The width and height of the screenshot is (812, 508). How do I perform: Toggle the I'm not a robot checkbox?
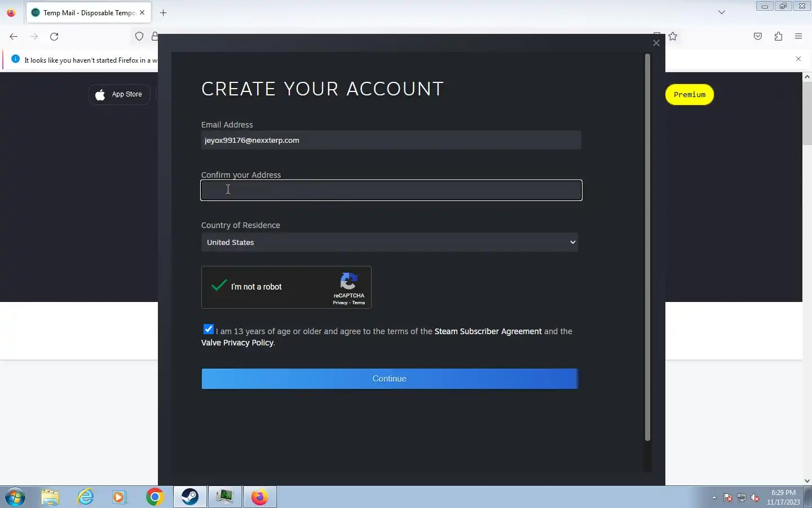tap(219, 286)
